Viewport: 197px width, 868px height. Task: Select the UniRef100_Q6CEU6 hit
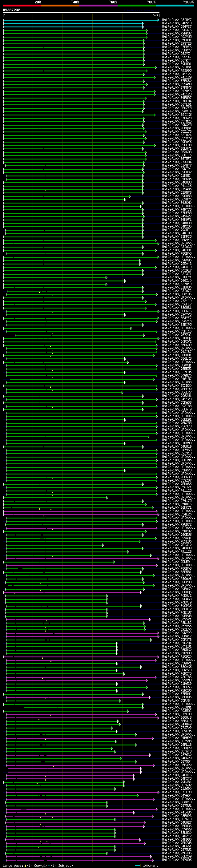click(177, 535)
